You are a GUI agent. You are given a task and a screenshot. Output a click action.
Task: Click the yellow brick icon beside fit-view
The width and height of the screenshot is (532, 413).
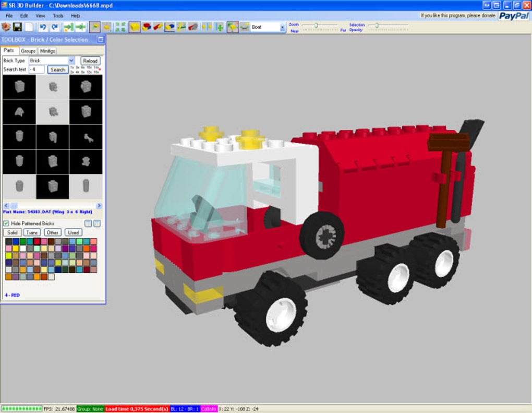click(107, 27)
